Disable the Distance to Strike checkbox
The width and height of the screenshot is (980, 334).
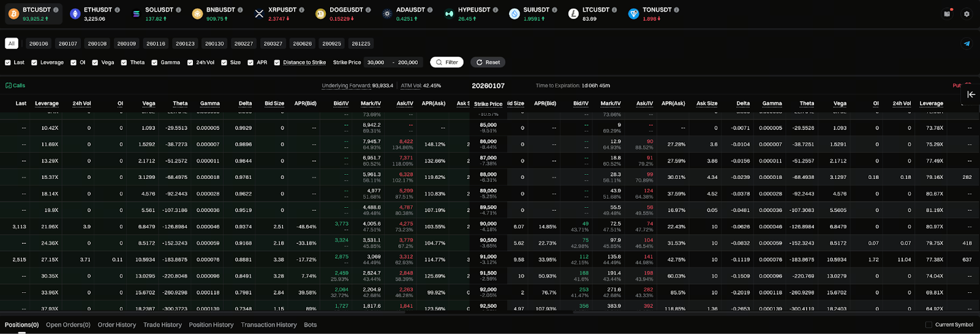[x=277, y=63]
